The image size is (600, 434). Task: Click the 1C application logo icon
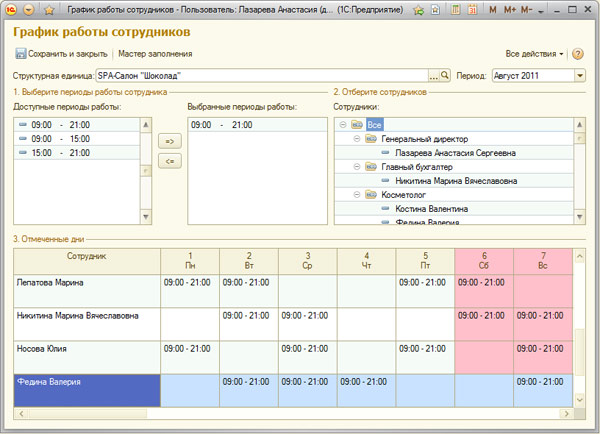pos(11,10)
